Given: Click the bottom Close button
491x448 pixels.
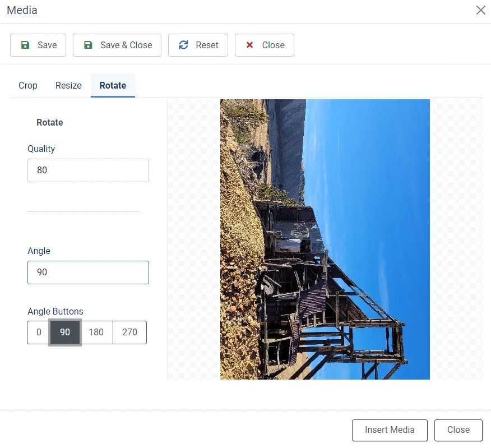Looking at the screenshot, I should pyautogui.click(x=458, y=430).
